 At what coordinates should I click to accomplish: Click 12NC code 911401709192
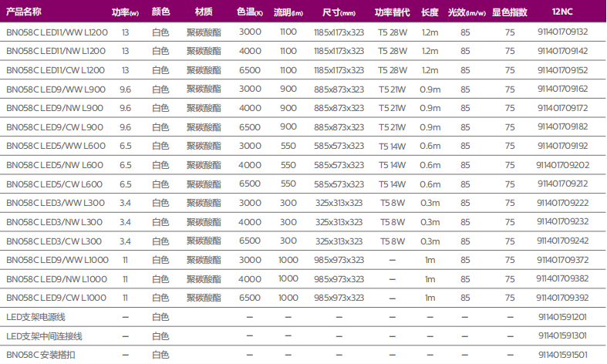coord(562,146)
